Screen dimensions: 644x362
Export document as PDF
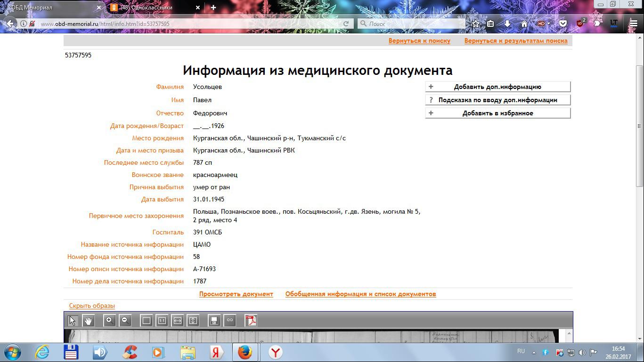(x=251, y=321)
